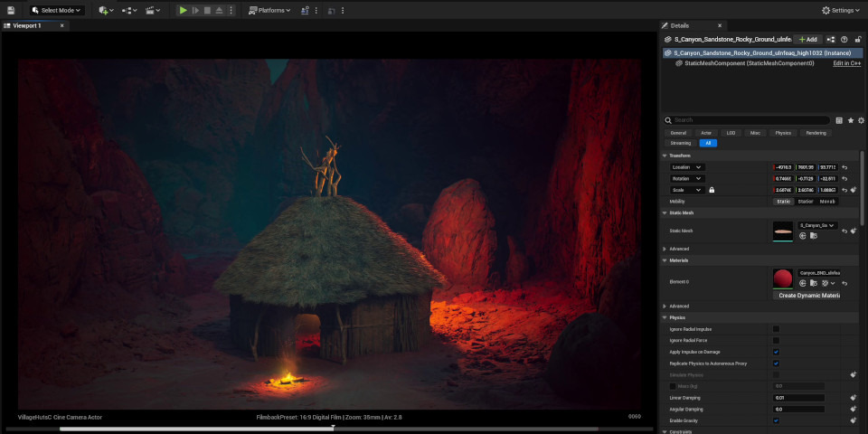Open Details panel settings gear

pos(860,120)
